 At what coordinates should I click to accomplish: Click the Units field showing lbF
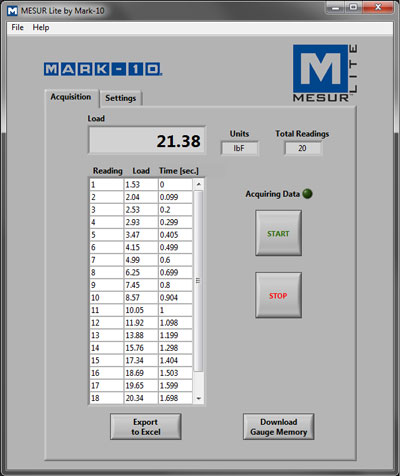click(x=239, y=148)
